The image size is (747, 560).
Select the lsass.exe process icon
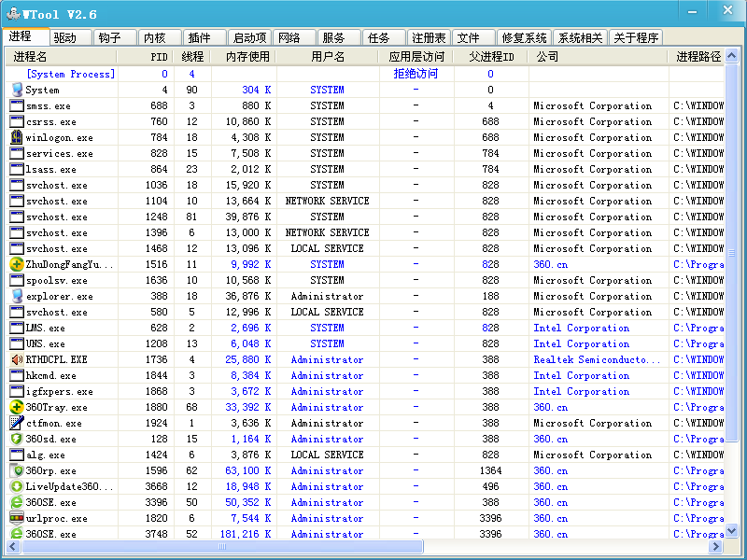point(17,169)
